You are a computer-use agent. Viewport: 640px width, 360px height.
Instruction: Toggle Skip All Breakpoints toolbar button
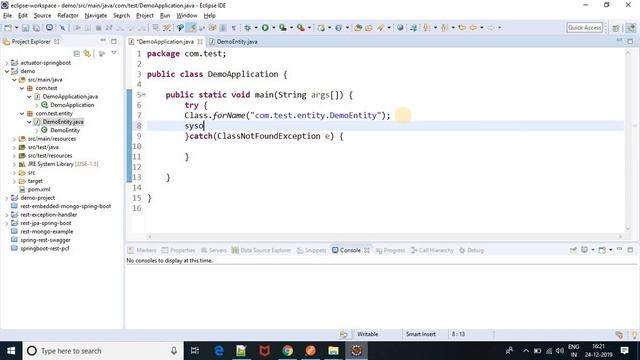coord(62,28)
